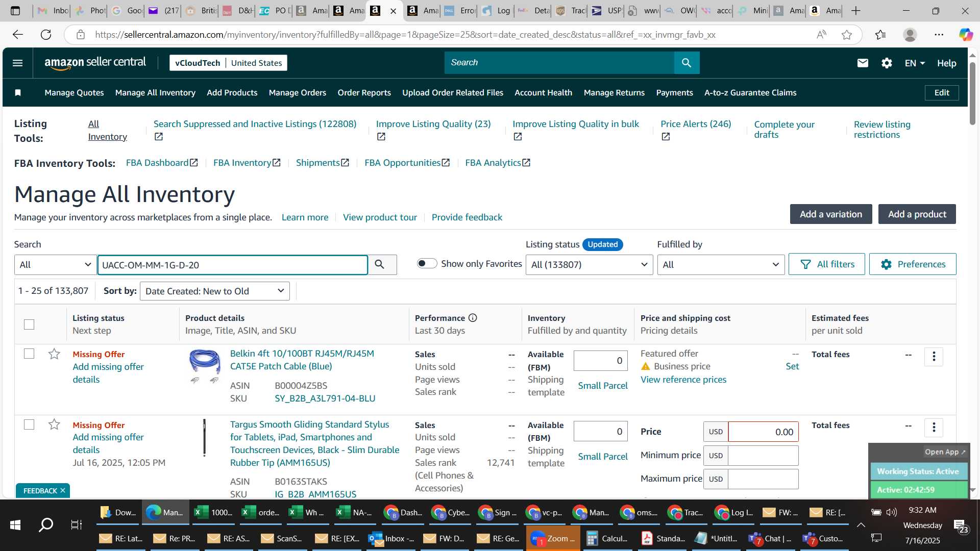This screenshot has width=980, height=551.
Task: Open Manage Orders menu item
Action: [297, 92]
